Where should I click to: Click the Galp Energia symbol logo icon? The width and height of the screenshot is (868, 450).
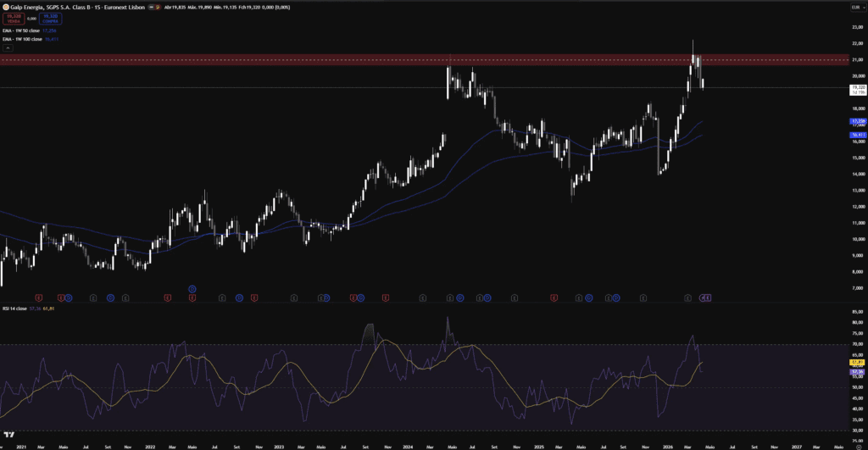[5, 7]
